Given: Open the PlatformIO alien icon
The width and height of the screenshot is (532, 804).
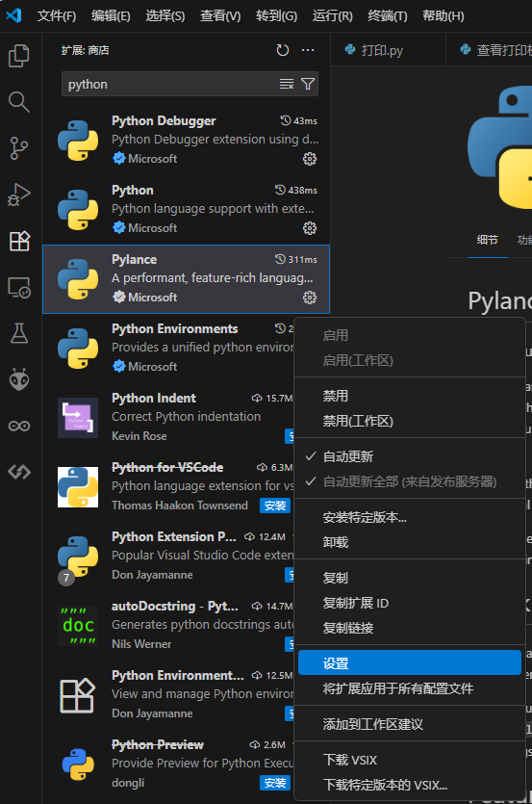Looking at the screenshot, I should (19, 379).
